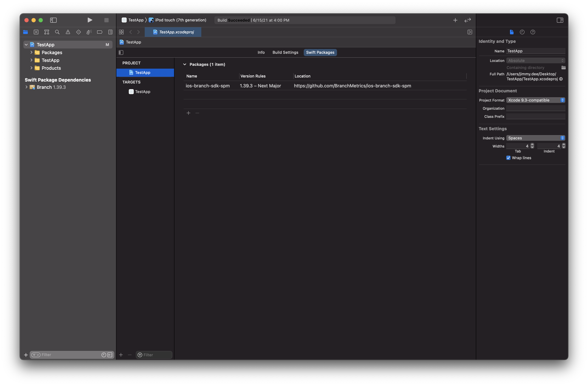Open the Debug navigator
The width and height of the screenshot is (588, 386).
[x=89, y=32]
